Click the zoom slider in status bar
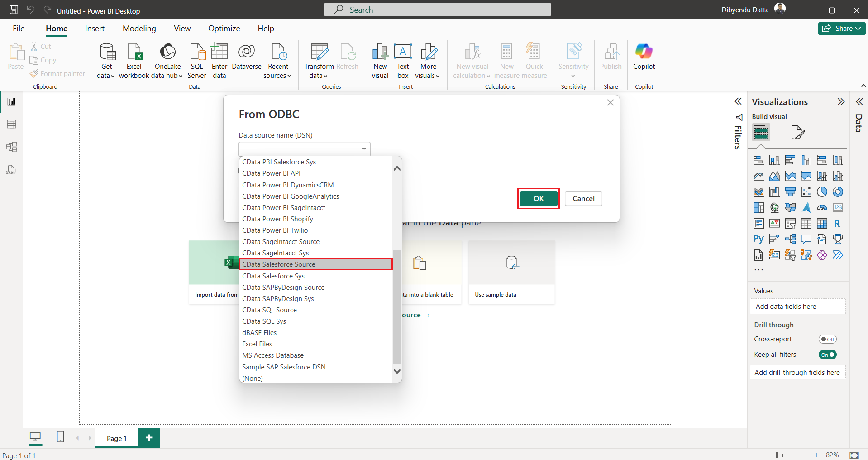Screen dimensions: 868x460 click(x=777, y=455)
